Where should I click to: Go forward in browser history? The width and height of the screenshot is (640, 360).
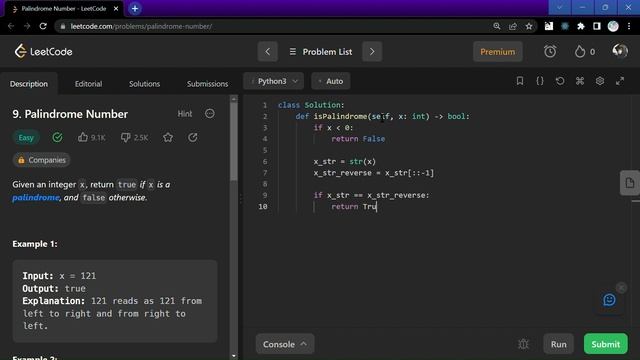coord(27,26)
